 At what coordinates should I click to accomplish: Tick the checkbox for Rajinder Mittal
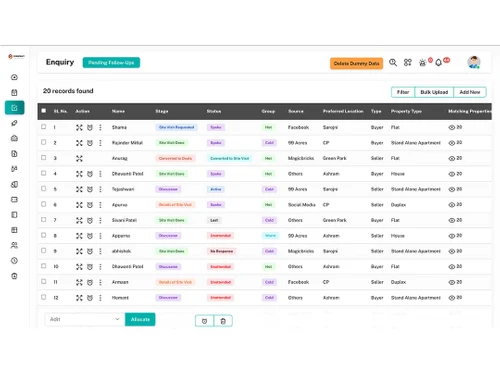pos(44,142)
